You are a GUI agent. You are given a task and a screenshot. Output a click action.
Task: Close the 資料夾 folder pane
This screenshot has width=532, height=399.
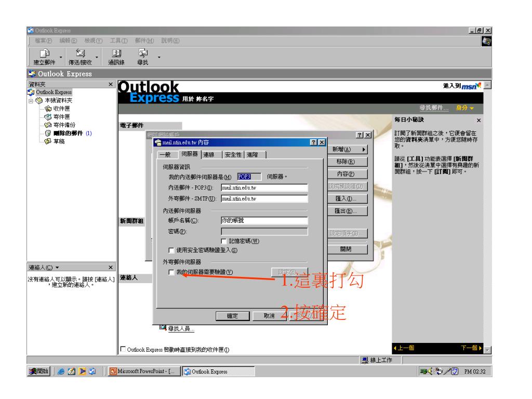(111, 84)
